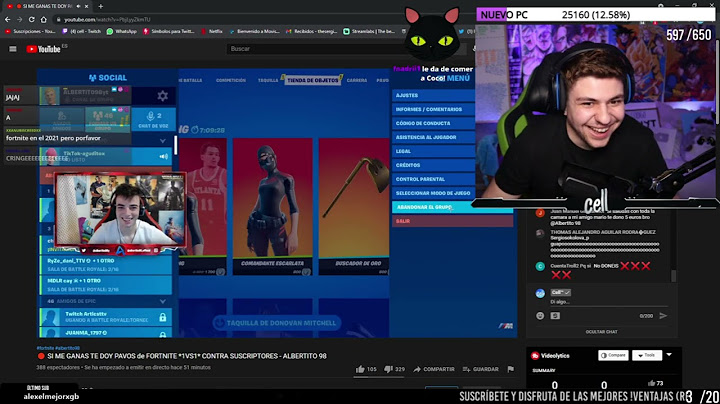The image size is (720, 404).
Task: Switch to the Competición tab
Action: click(231, 80)
